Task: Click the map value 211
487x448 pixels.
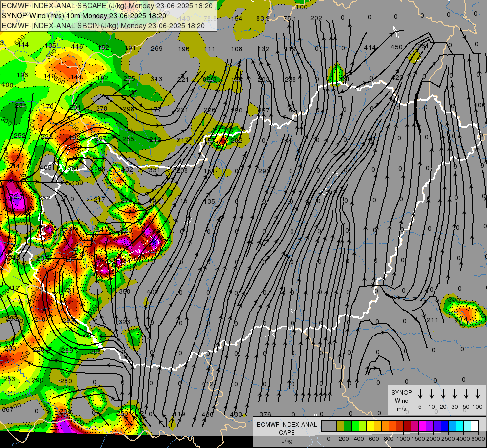Action: [432, 320]
